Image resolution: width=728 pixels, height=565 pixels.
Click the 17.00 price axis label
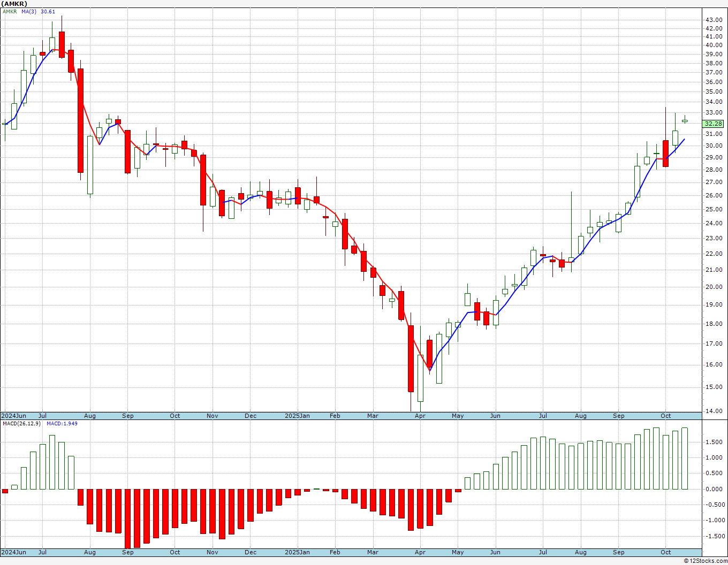714,343
